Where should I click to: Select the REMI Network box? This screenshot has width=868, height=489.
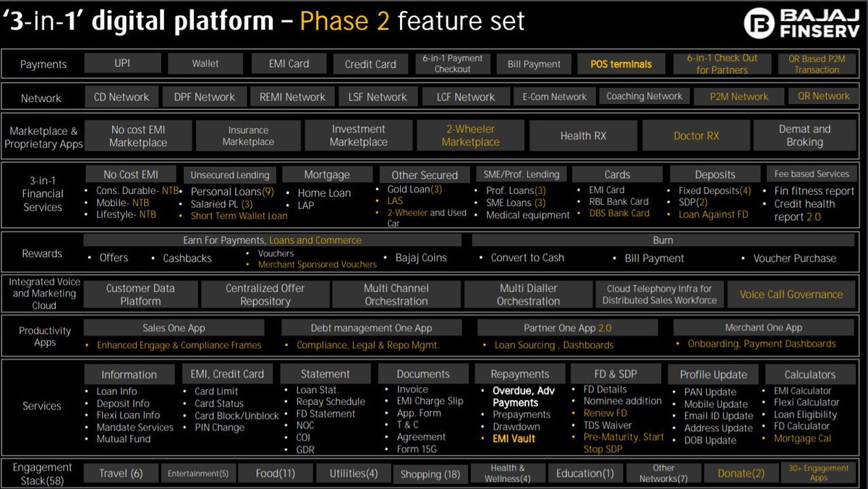(x=292, y=96)
